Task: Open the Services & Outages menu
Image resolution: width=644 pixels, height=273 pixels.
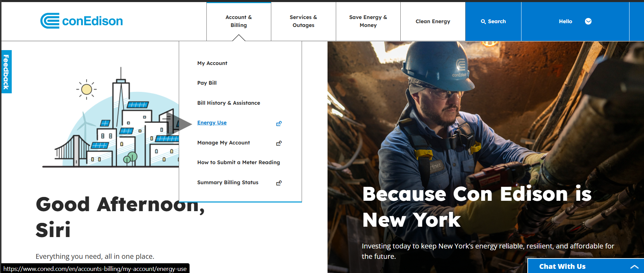Action: click(303, 21)
